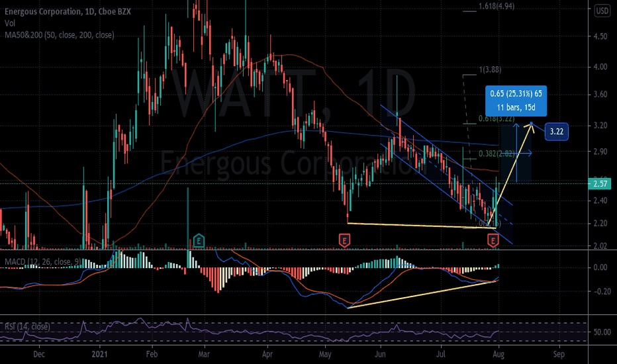Click the Jul label on time axis
This screenshot has width=617, height=364.
441,354
